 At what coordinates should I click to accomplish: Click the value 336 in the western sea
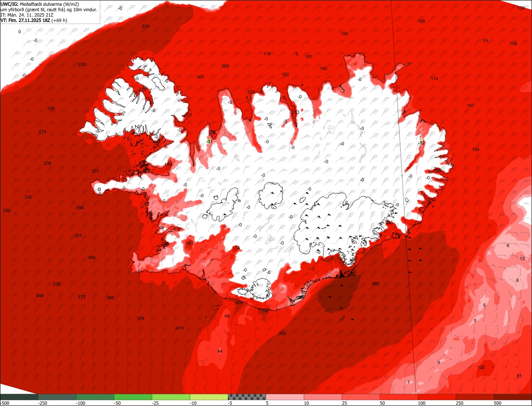47,163
